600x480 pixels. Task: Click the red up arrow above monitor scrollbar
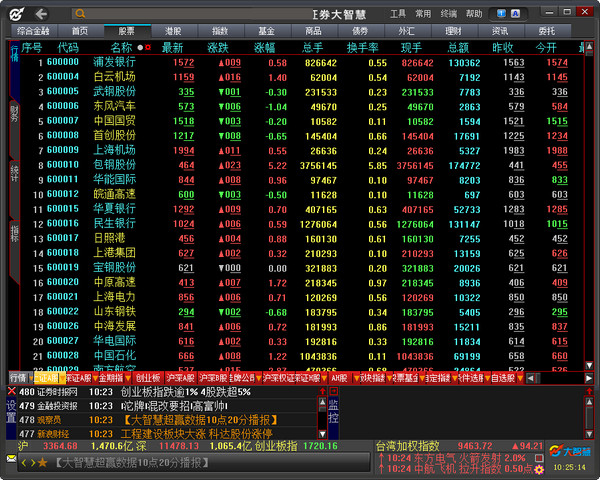coord(589,391)
